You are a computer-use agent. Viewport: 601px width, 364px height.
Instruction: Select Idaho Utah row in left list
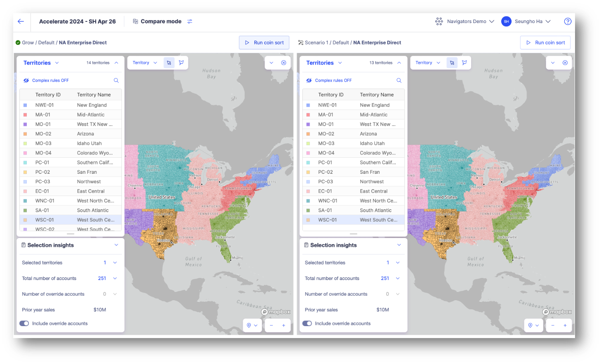[70, 143]
